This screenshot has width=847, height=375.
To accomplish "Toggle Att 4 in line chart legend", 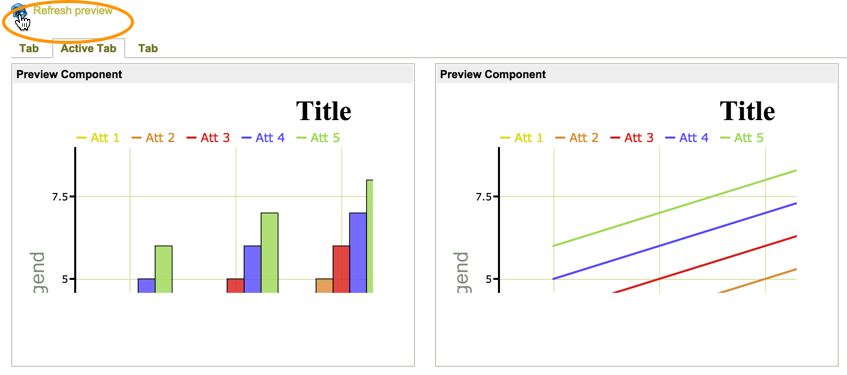I will (x=687, y=138).
